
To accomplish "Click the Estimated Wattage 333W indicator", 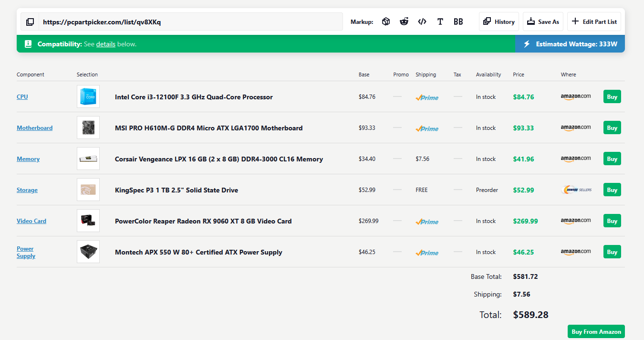I will (570, 44).
